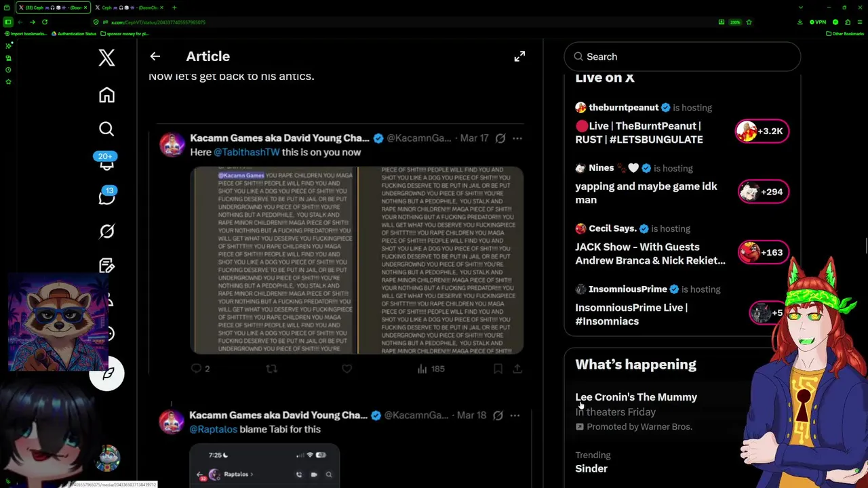Open more options on Mar 17 post

(517, 138)
